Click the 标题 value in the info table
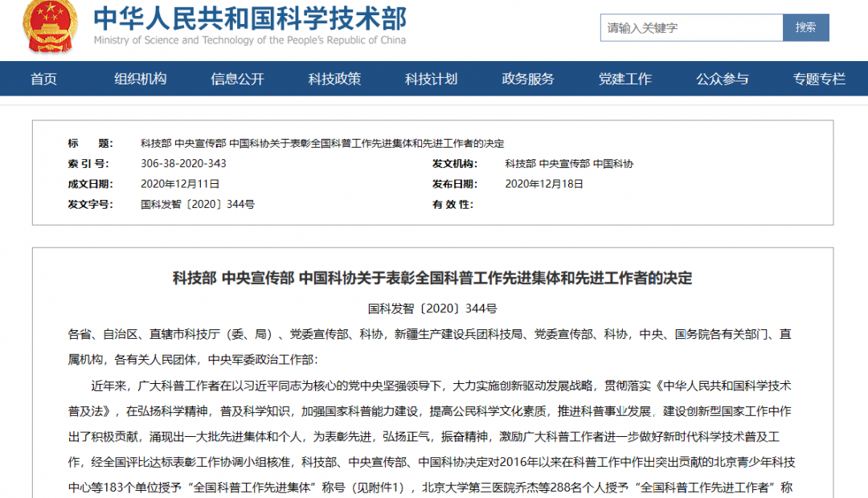Image resolution: width=868 pixels, height=498 pixels. pyautogui.click(x=322, y=144)
